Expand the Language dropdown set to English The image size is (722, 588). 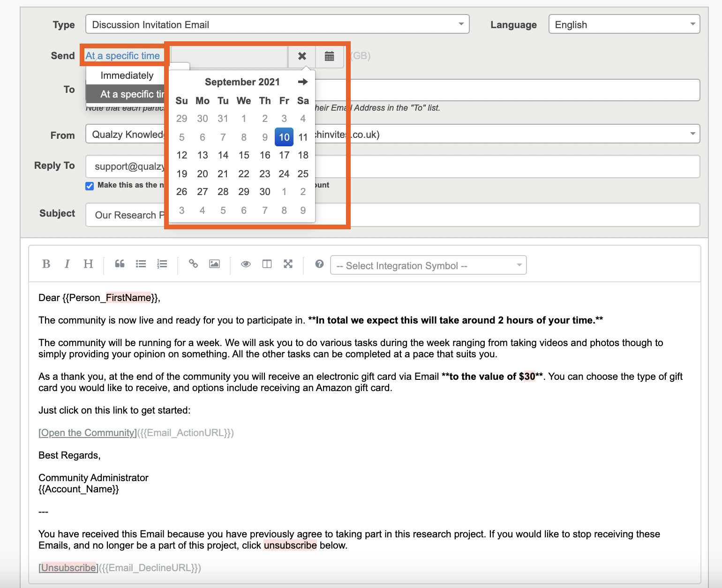click(x=624, y=24)
